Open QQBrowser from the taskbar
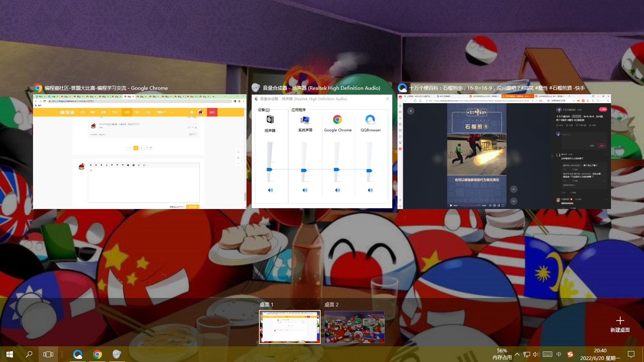Screen dimensions: 644x362 pyautogui.click(x=78, y=354)
